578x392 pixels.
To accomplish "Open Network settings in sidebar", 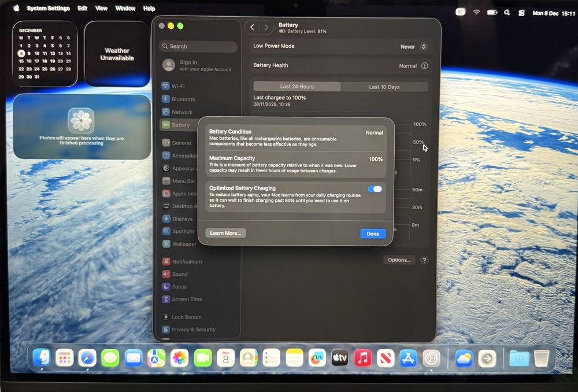I will (x=177, y=112).
